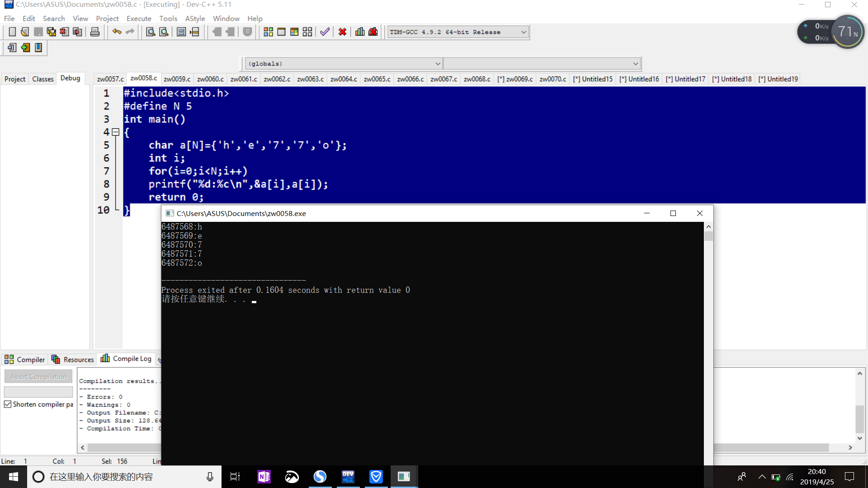868x488 pixels.
Task: Click the Undo arrow icon
Action: [x=117, y=32]
